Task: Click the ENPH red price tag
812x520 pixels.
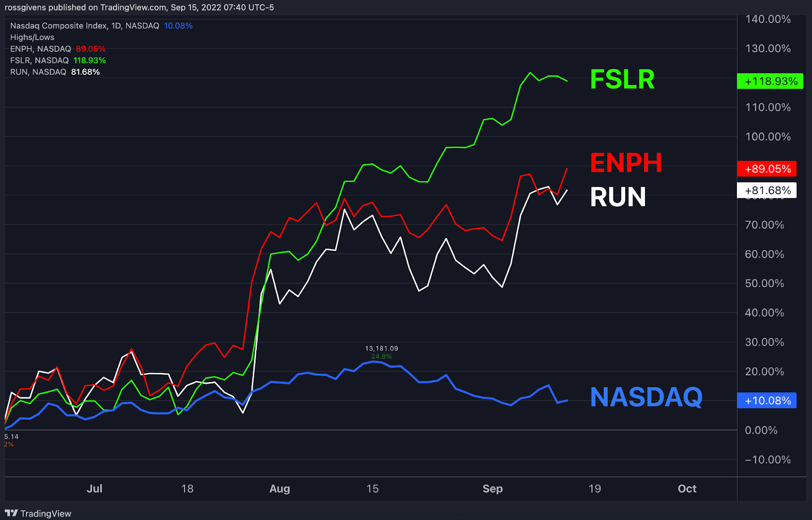Action: click(x=767, y=169)
